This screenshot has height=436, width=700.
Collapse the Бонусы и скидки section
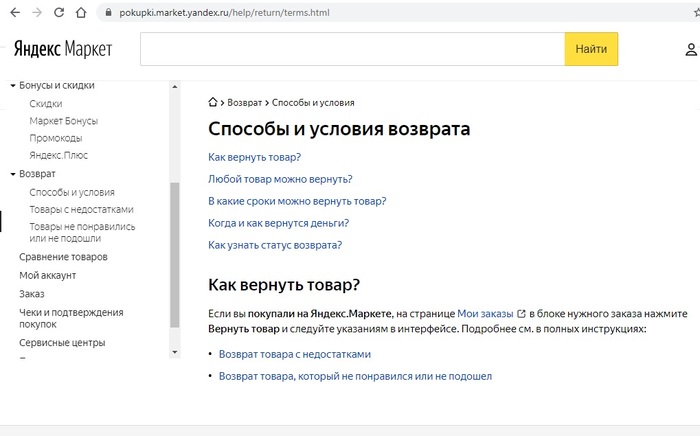pyautogui.click(x=13, y=85)
